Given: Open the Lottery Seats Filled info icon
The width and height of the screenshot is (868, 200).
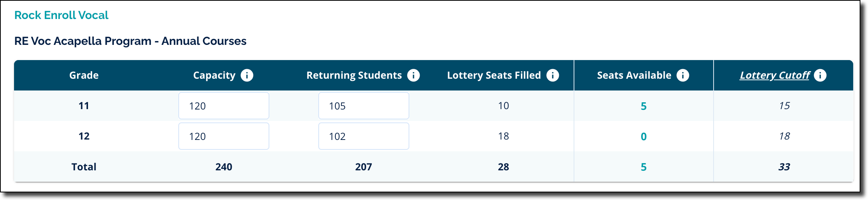Looking at the screenshot, I should pos(553,75).
